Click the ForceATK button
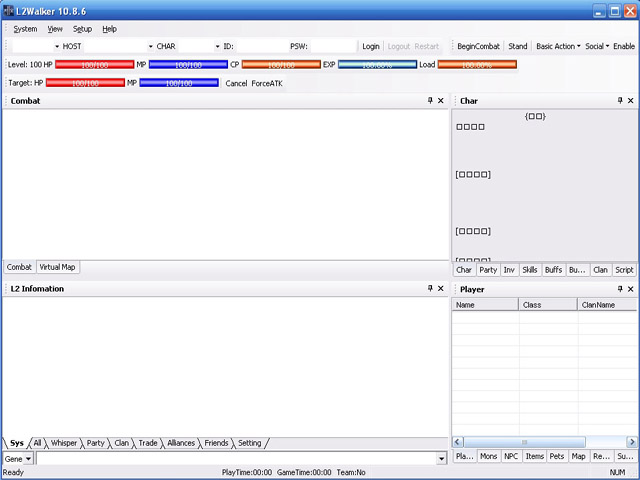The width and height of the screenshot is (640, 480). point(267,83)
